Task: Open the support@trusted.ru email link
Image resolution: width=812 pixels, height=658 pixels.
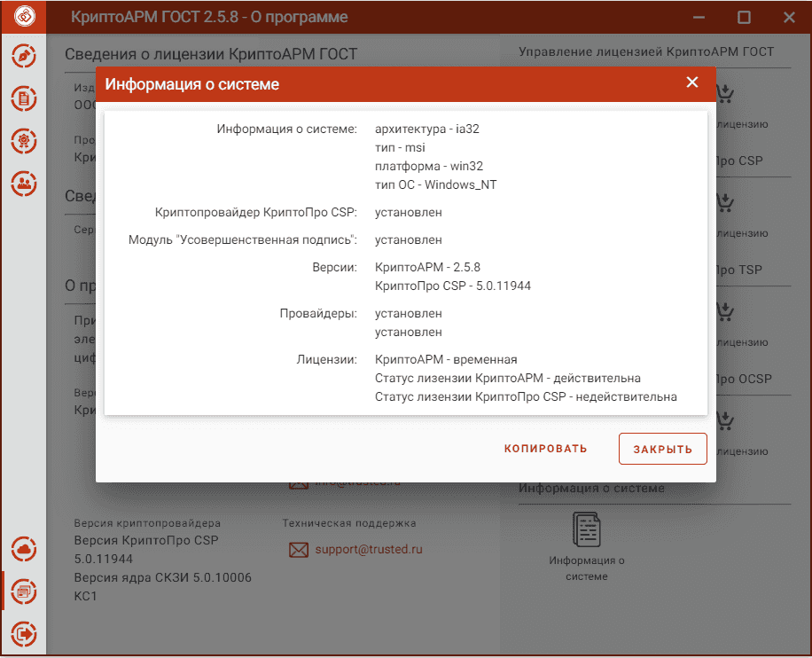Action: point(369,549)
